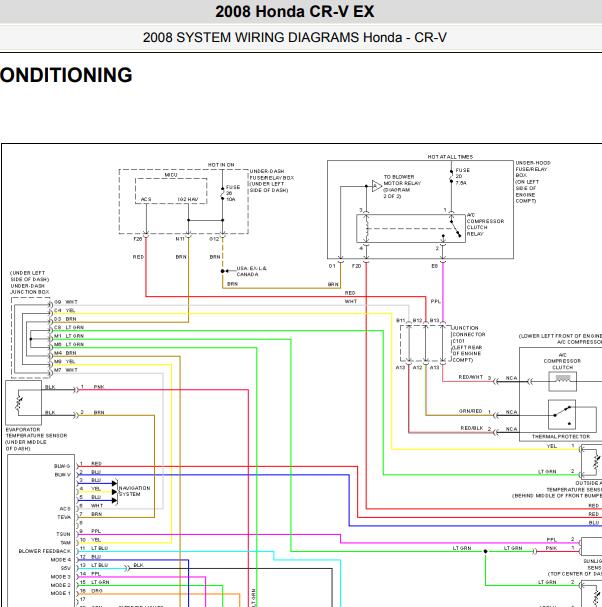Viewport: 602px width, 607px height.
Task: Click the "RED/BLK" wire label
Action: (x=472, y=428)
